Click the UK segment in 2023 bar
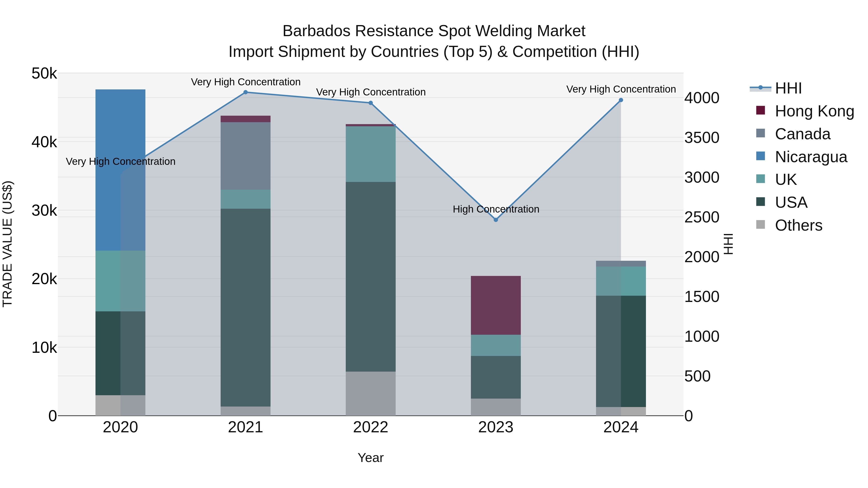 point(496,346)
